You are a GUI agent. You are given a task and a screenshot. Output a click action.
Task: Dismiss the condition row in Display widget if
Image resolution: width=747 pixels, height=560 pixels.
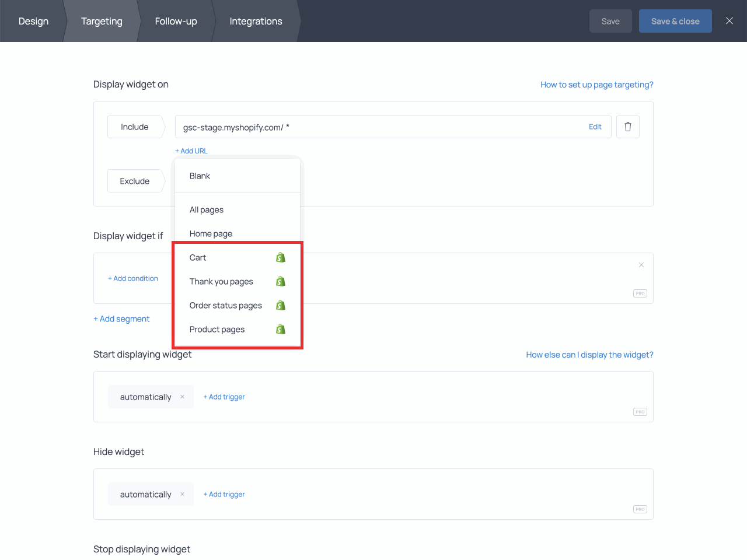pyautogui.click(x=641, y=264)
